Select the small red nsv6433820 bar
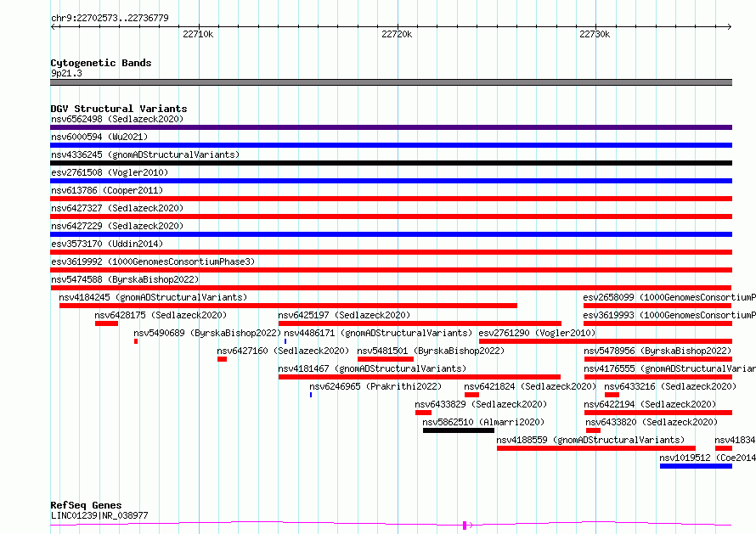This screenshot has width=756, height=534. click(x=594, y=430)
